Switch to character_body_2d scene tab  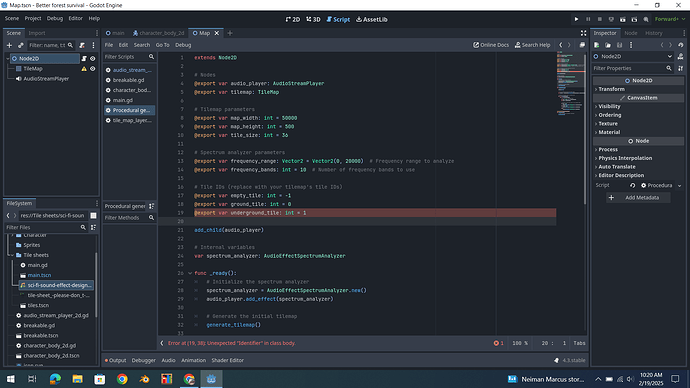[159, 33]
